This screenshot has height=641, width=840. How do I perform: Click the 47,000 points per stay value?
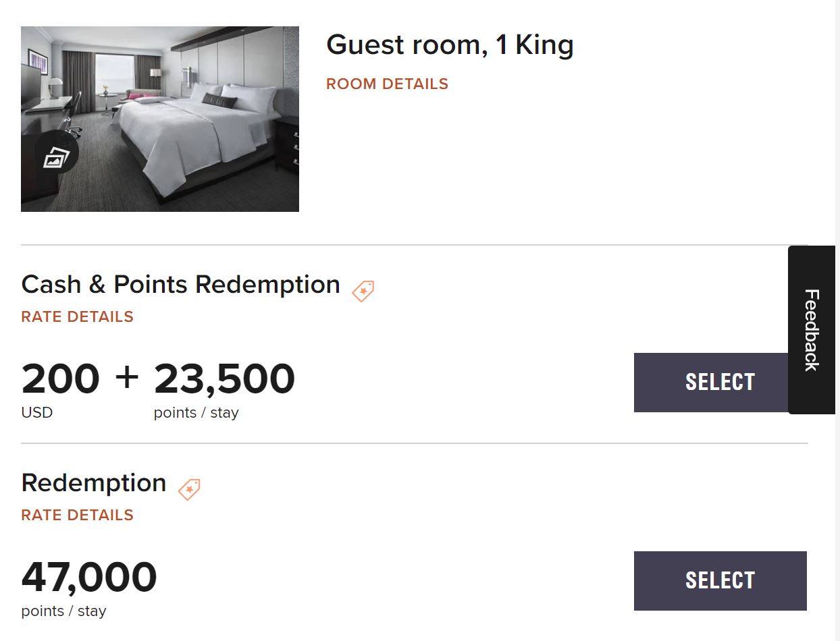coord(88,577)
